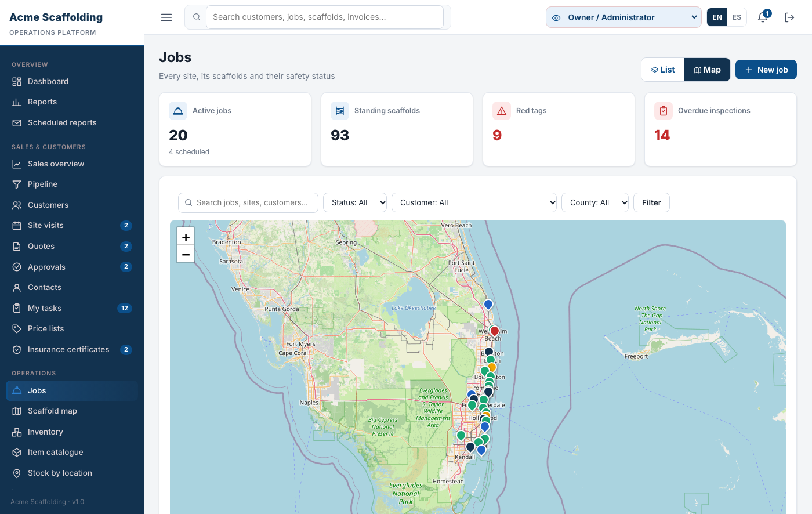Click the Standing scaffolds icon
This screenshot has height=514, width=812.
(340, 111)
